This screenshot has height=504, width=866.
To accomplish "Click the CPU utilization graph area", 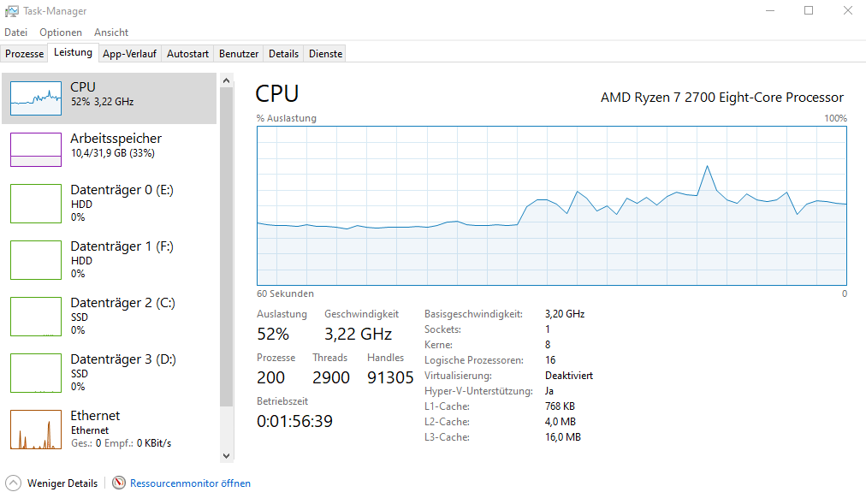I will pyautogui.click(x=551, y=205).
